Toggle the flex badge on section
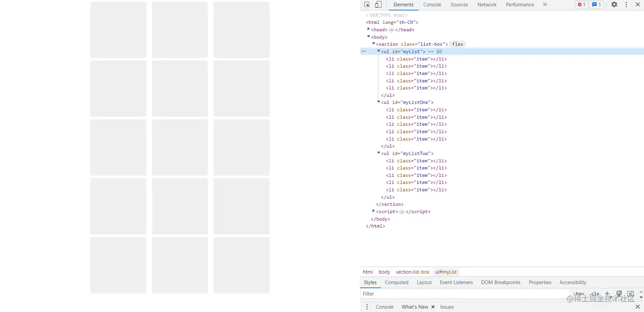 pyautogui.click(x=458, y=44)
